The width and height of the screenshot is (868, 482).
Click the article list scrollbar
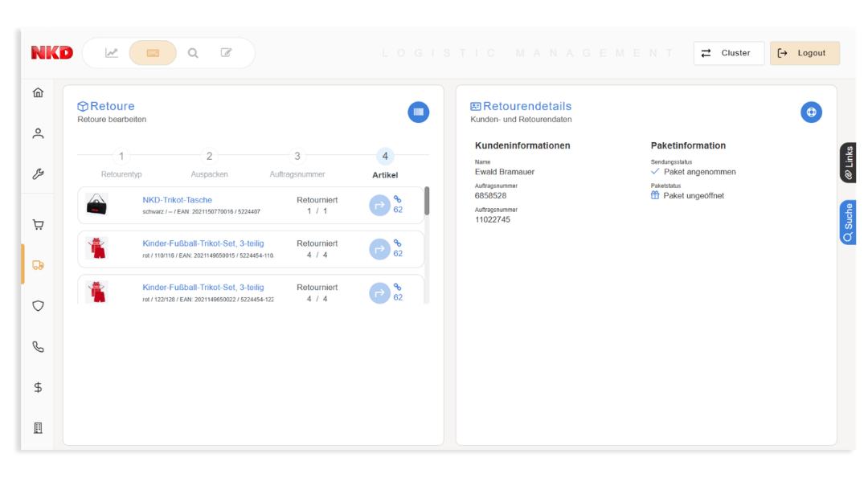click(427, 202)
